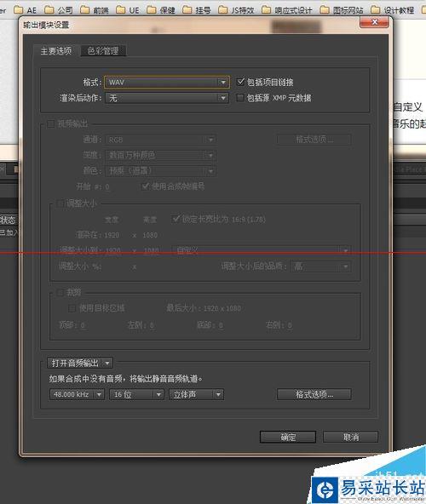Click the resize width value 1920

(112, 250)
